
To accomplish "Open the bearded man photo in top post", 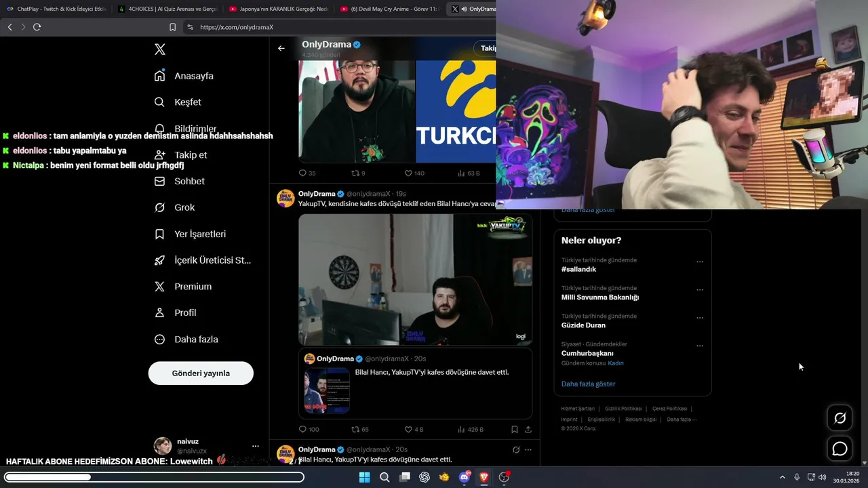I will (x=357, y=112).
